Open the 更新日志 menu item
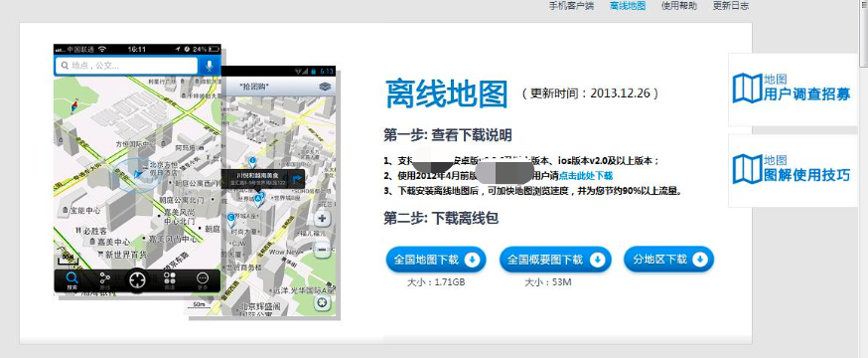The height and width of the screenshot is (358, 868). click(731, 6)
